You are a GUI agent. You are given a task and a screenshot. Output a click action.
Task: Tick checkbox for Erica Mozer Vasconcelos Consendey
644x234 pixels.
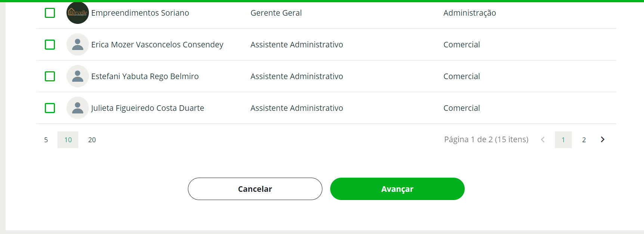click(50, 45)
